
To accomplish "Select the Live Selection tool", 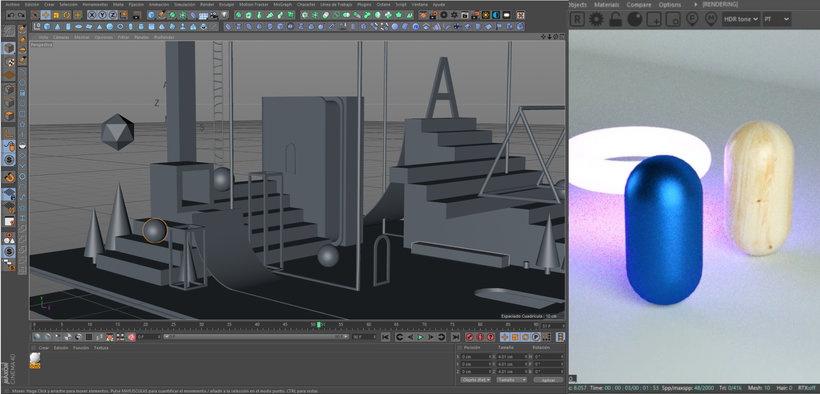I will tap(35, 15).
